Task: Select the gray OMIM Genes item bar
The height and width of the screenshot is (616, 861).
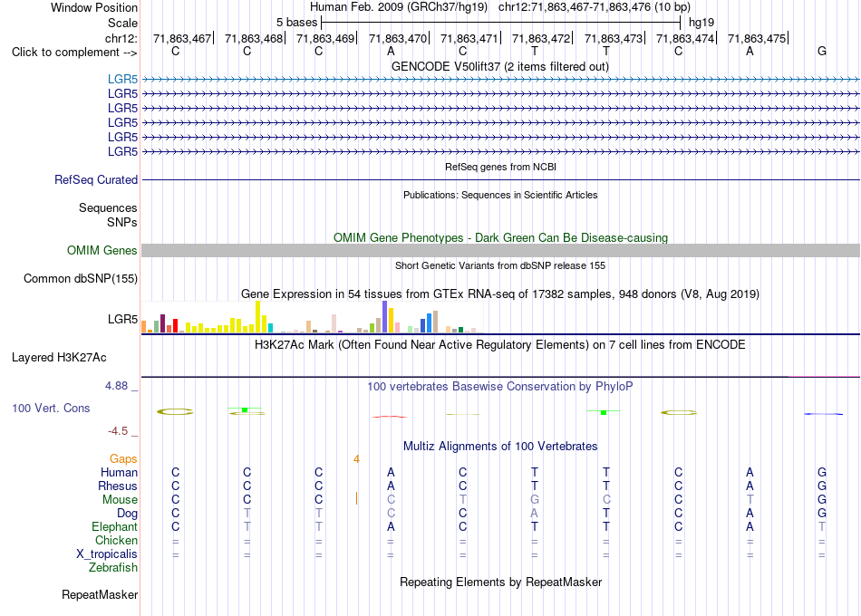Action: [x=500, y=250]
